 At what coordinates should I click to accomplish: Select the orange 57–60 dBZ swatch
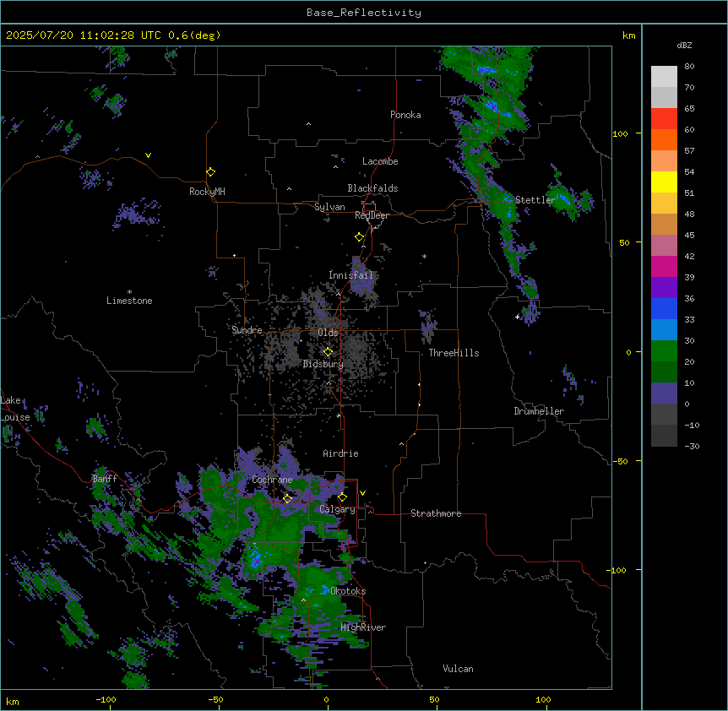pyautogui.click(x=664, y=139)
